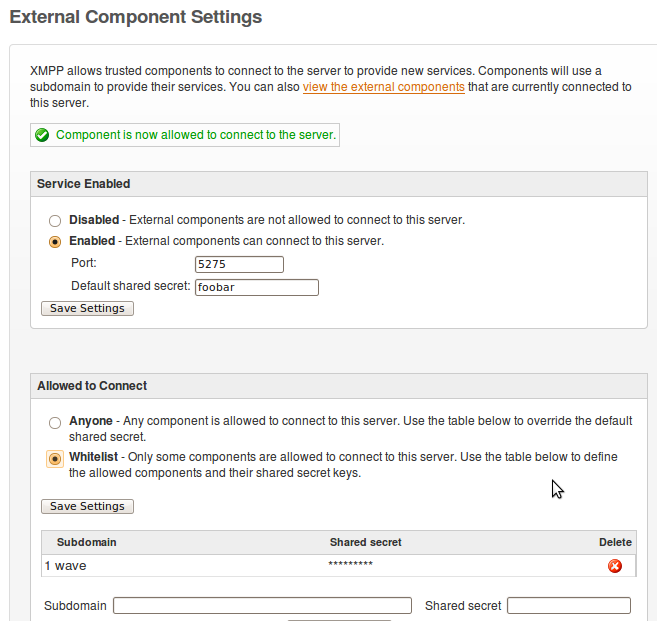Select the Disabled radio option
Screen dimensions: 657x621
click(54, 220)
